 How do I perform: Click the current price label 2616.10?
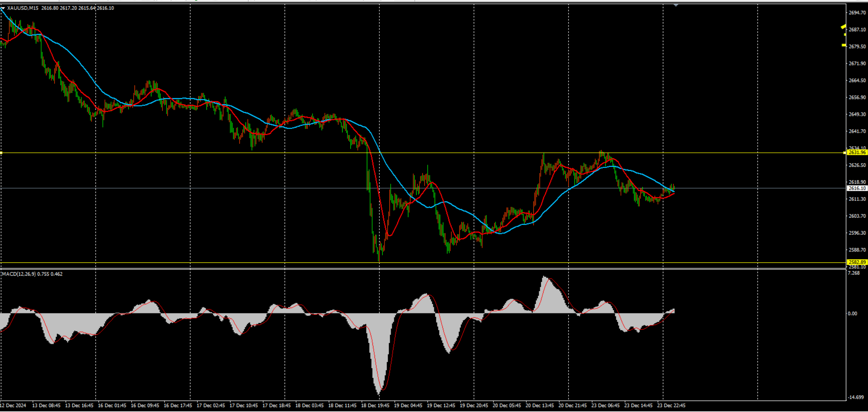(857, 188)
